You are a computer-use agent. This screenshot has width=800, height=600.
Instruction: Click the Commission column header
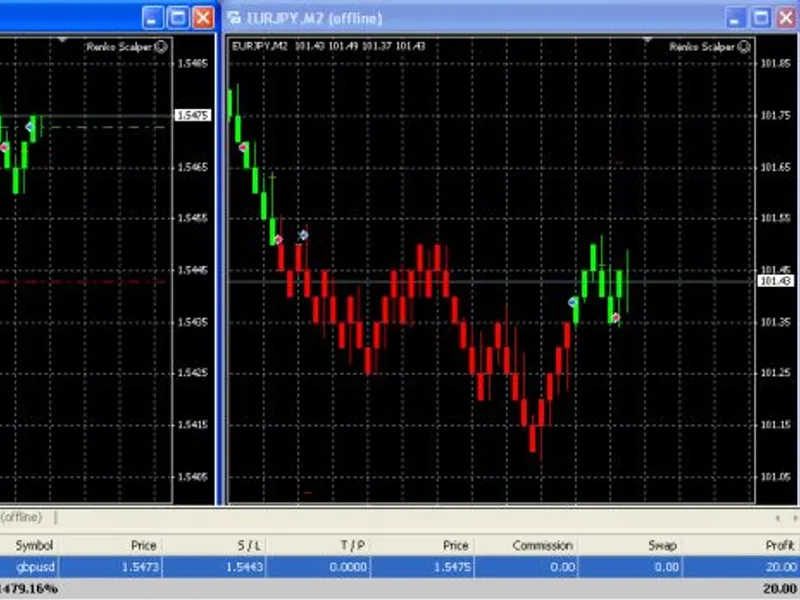(x=542, y=545)
